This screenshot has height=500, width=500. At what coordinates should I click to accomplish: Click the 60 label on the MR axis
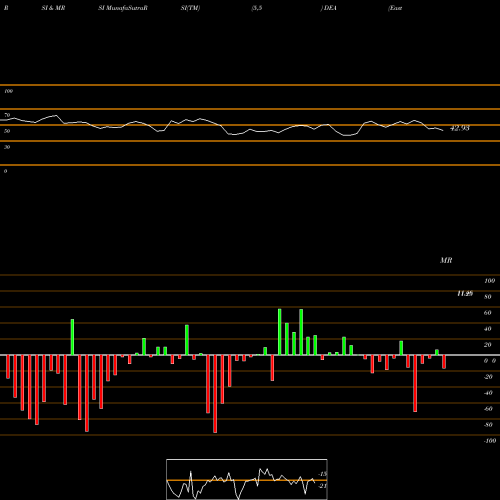(488, 313)
